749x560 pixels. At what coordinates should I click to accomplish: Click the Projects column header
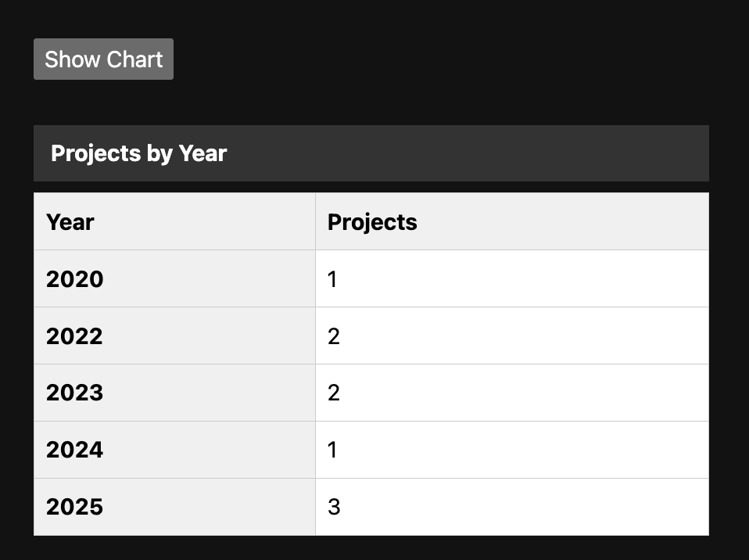coord(372,222)
